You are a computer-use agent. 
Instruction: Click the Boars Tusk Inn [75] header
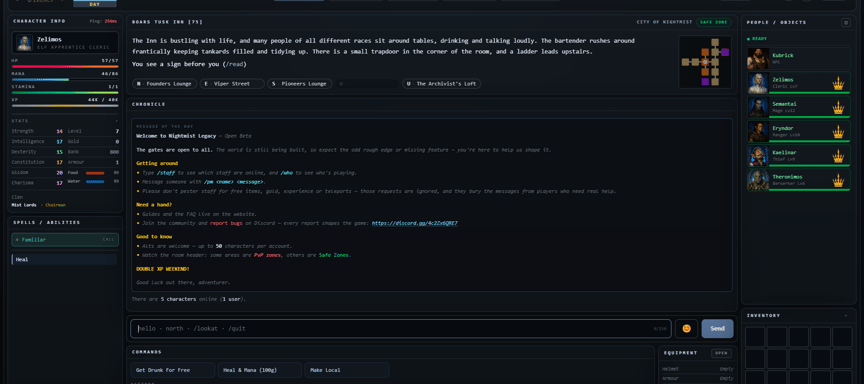(168, 23)
